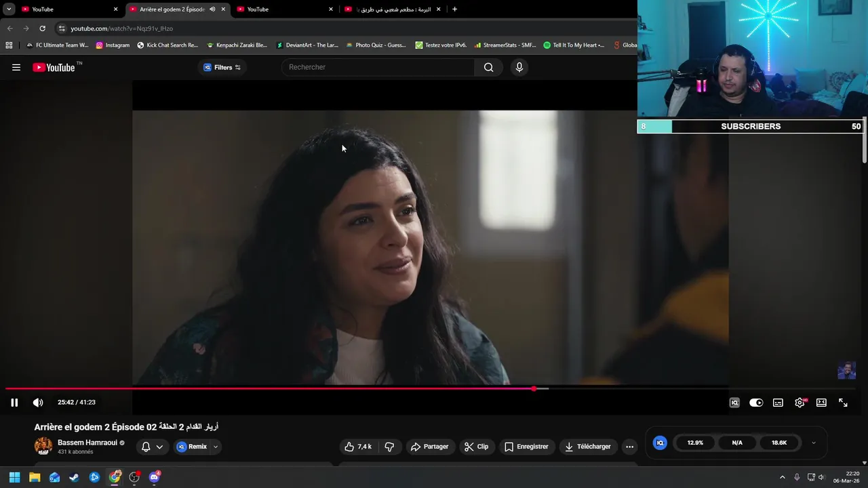
Task: Open the Instagram bookmark
Action: pyautogui.click(x=113, y=45)
